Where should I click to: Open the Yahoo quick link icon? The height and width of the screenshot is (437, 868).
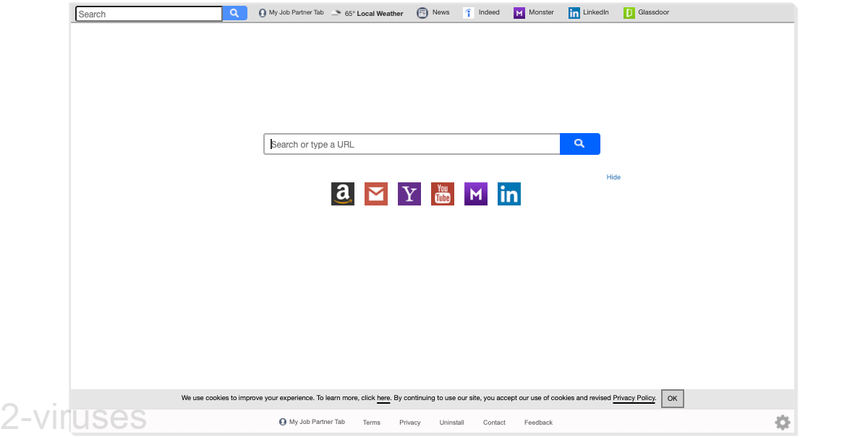(x=409, y=193)
